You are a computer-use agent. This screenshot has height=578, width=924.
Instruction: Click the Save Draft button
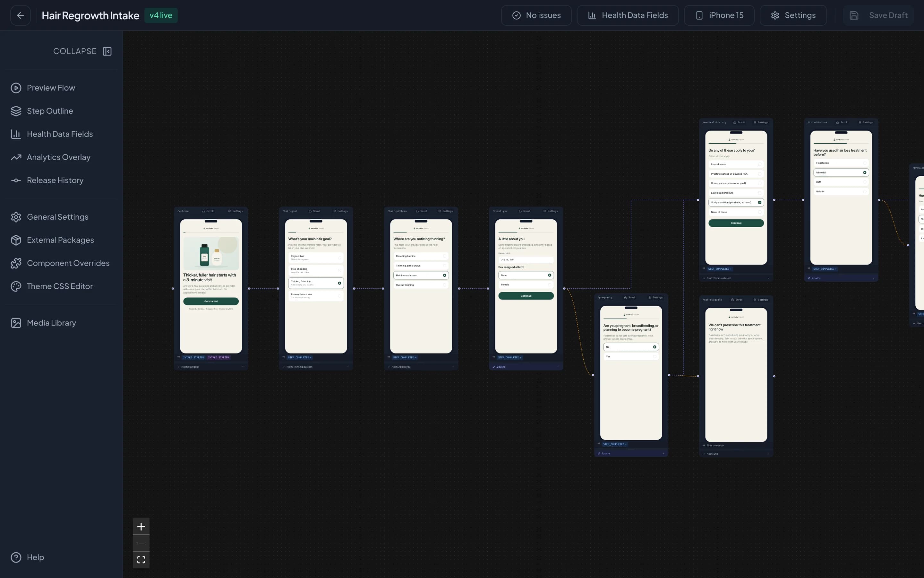tap(878, 15)
